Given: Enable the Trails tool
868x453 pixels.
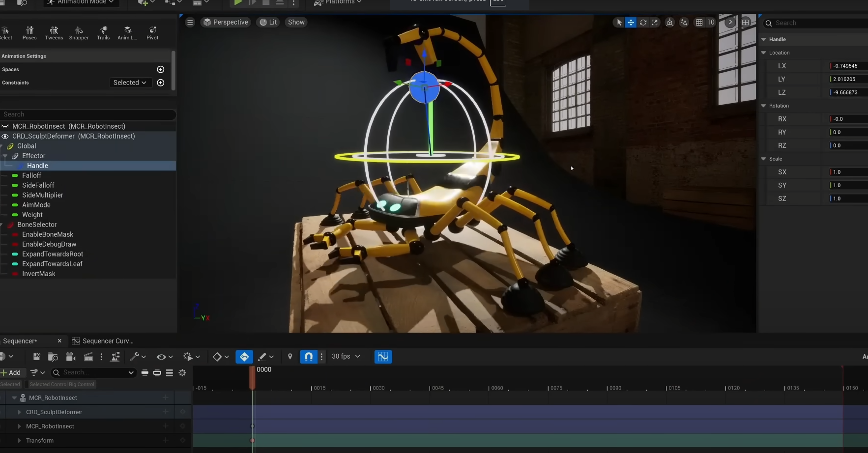Looking at the screenshot, I should coord(103,32).
